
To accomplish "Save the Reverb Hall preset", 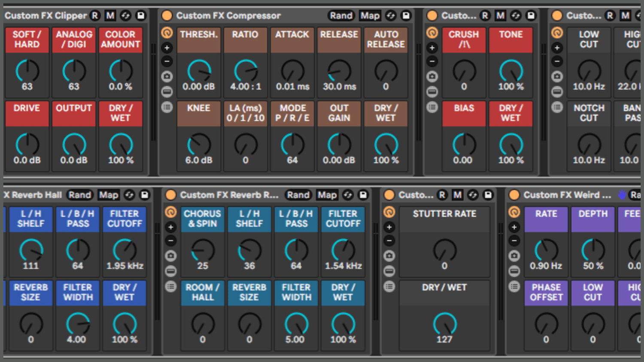I will [145, 195].
